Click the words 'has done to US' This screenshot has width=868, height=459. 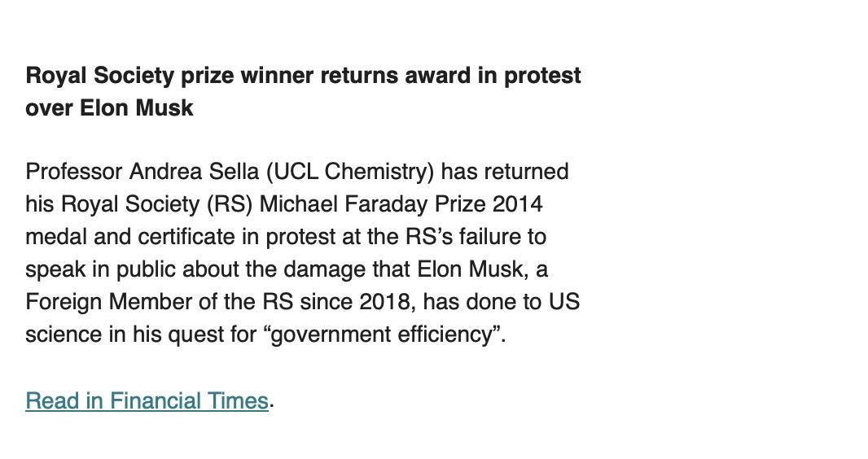pyautogui.click(x=502, y=302)
